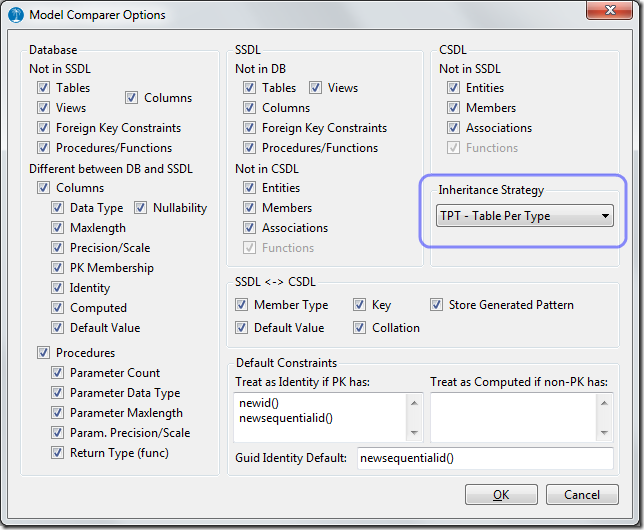Click the Guid Identity Default text field
This screenshot has height=530, width=644.
pyautogui.click(x=484, y=458)
